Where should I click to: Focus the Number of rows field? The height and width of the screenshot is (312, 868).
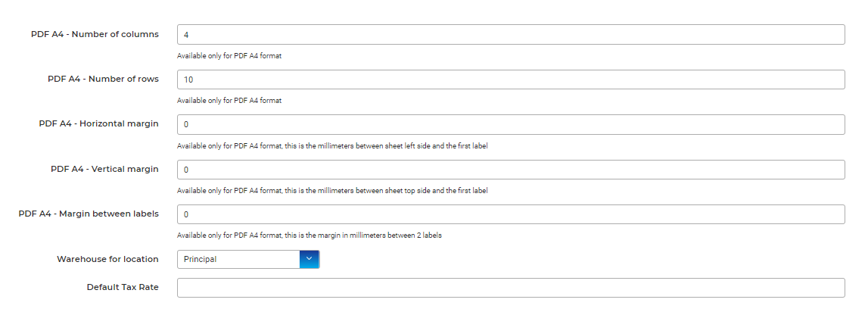510,80
